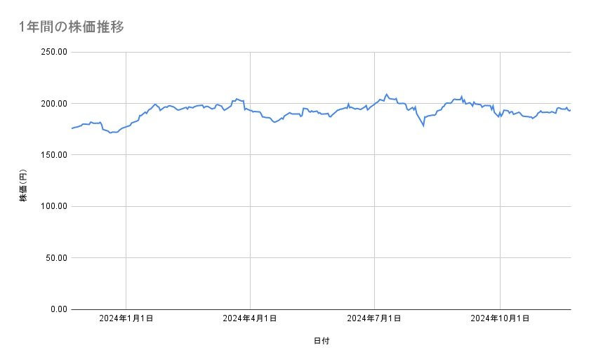Viewport: 589px width, 364px height.
Task: Click the chart title 1年間の株価推移
Action: point(72,27)
